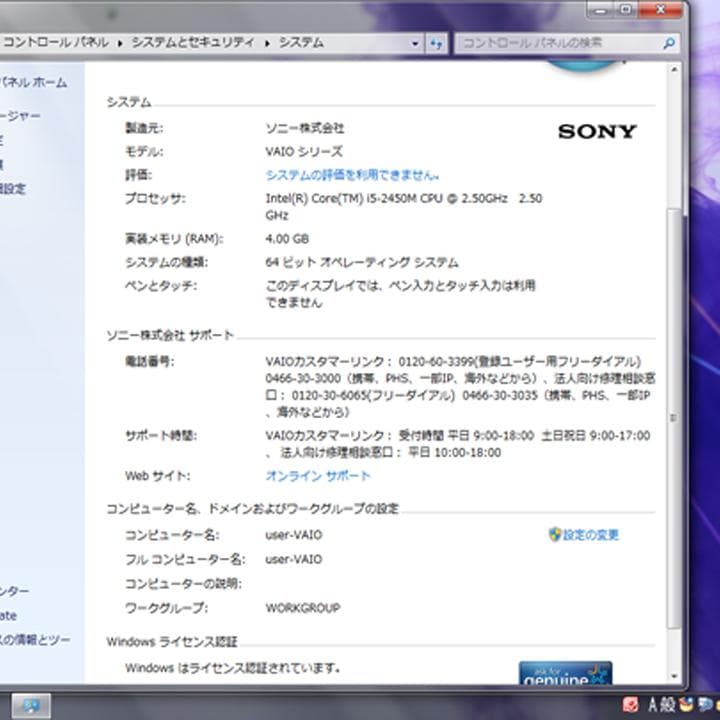Click 設定の変更 link

(591, 534)
